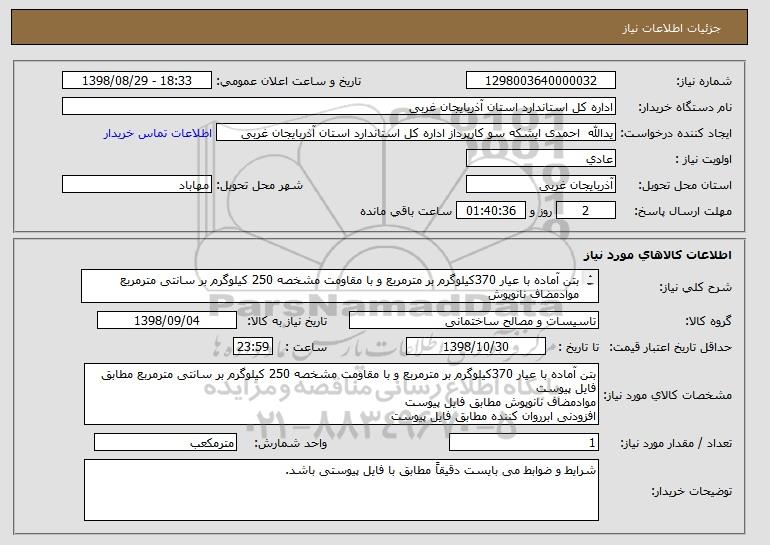Open buyer contact info link اطلاعات تماس خریدار
770x545 pixels.
coord(158,133)
